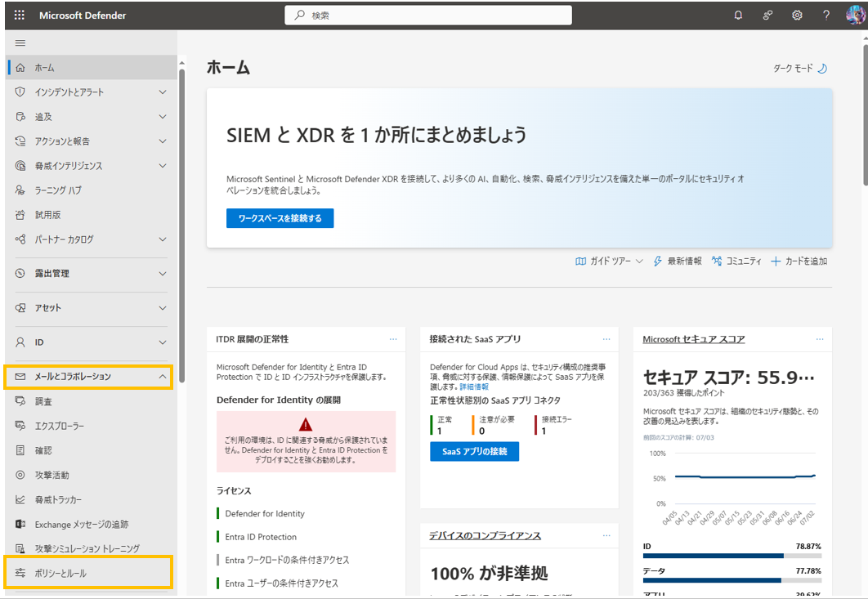868x599 pixels.
Task: Click the 検索 search field
Action: (x=428, y=16)
